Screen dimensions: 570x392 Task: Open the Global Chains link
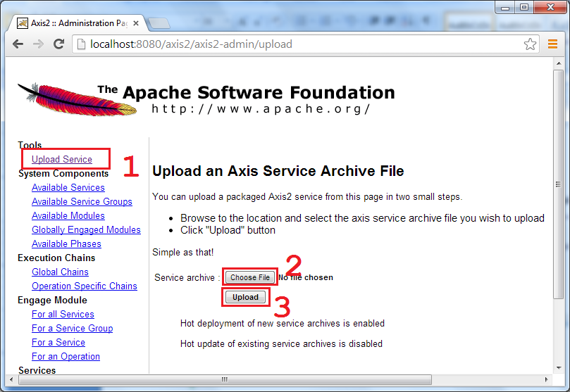[60, 272]
